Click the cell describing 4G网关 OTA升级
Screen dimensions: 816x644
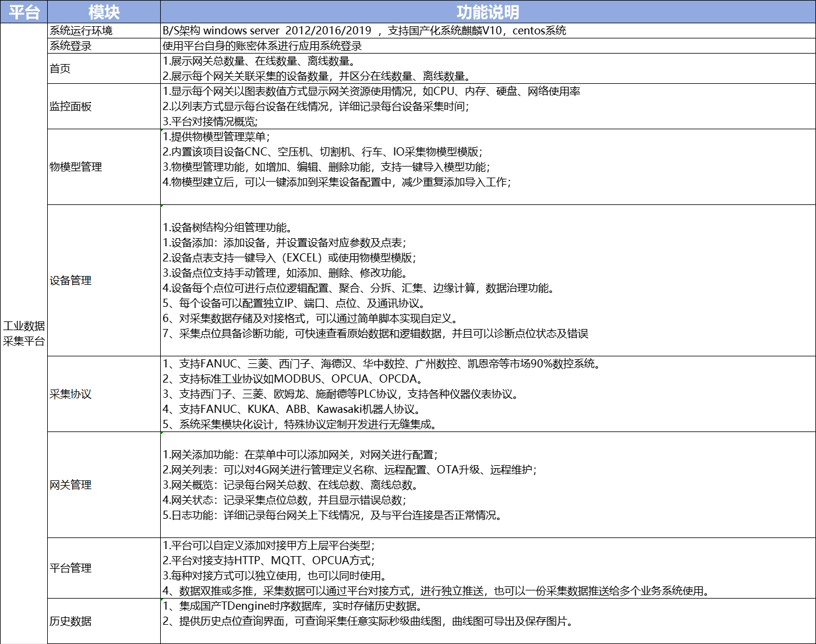click(x=488, y=485)
